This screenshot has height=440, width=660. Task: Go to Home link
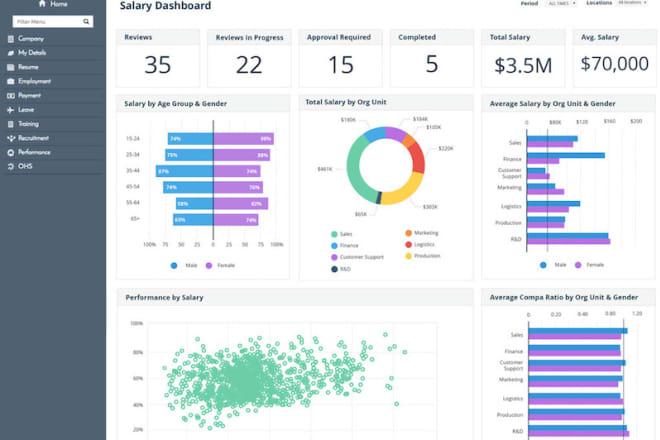[x=59, y=4]
